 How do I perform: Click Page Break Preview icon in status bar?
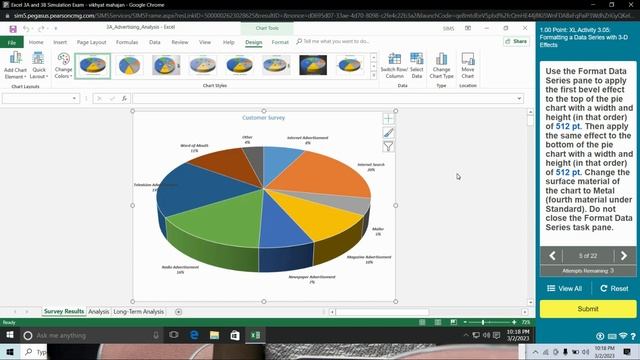coord(453,322)
